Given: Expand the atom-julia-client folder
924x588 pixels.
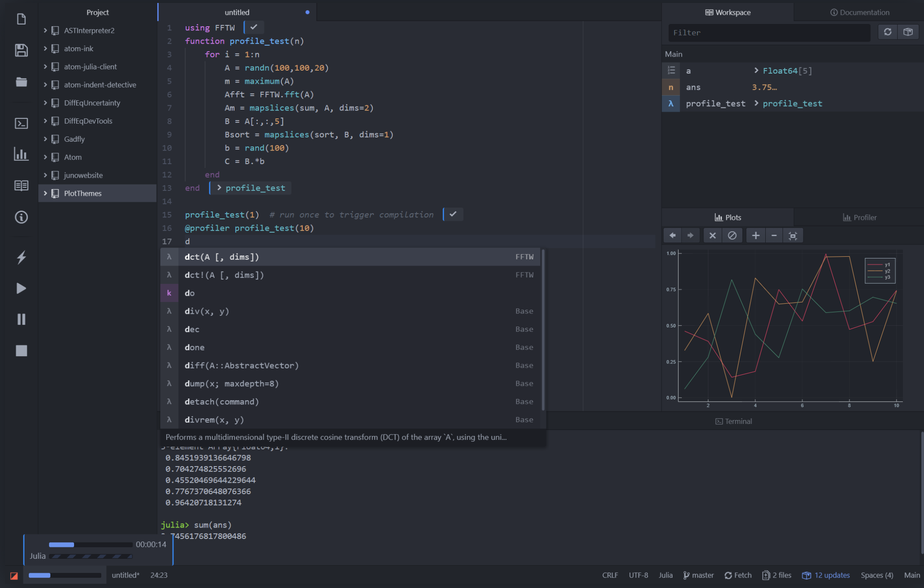Looking at the screenshot, I should point(45,67).
